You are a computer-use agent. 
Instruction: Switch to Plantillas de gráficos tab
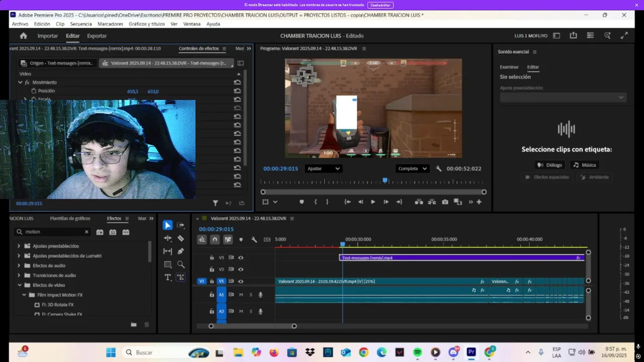70,219
